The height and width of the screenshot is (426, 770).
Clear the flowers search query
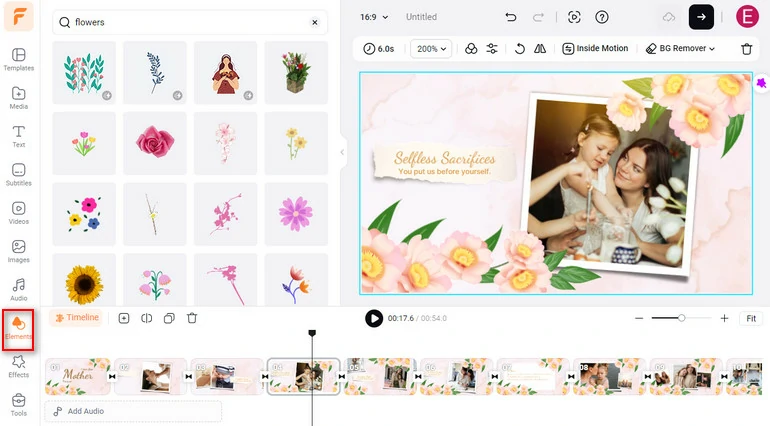pos(315,22)
